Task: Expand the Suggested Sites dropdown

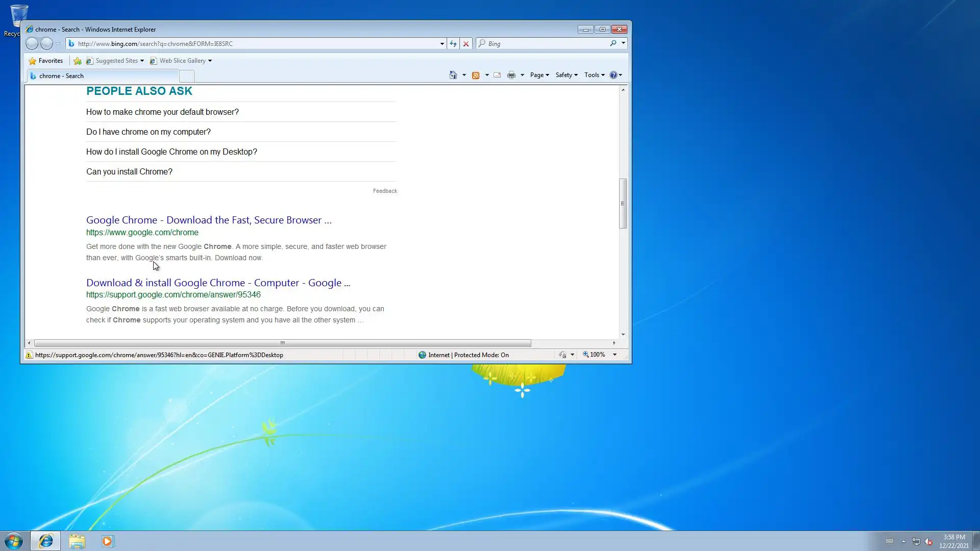Action: [x=142, y=61]
